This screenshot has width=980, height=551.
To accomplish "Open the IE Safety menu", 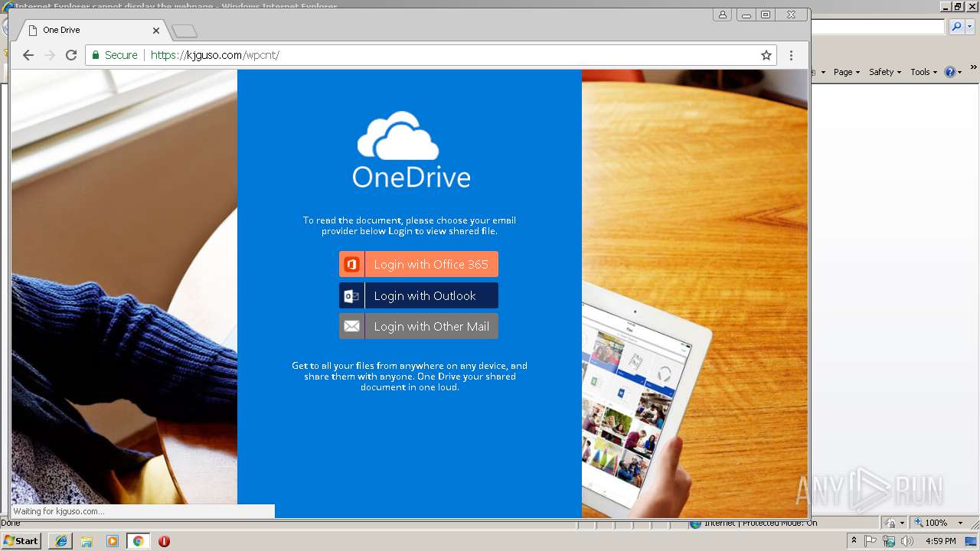I will pyautogui.click(x=884, y=72).
